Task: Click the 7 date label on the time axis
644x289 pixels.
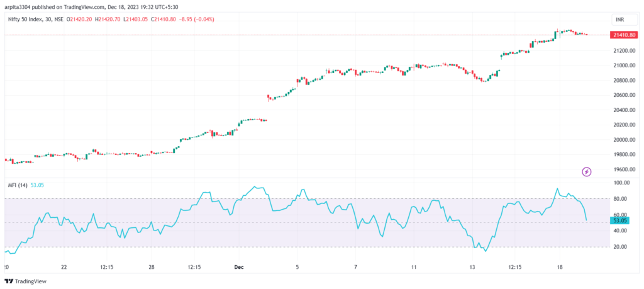Action: click(x=356, y=267)
